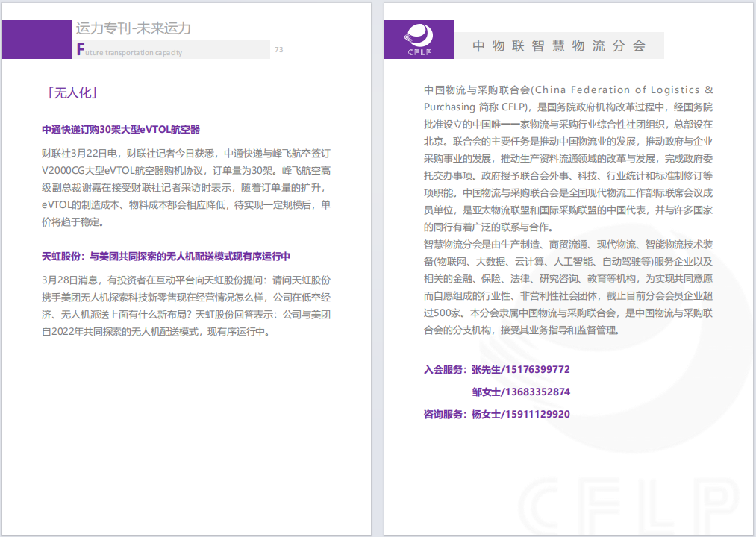
Task: Click headline about 天虹股份 and 美团 drone delivery
Action: 166,257
